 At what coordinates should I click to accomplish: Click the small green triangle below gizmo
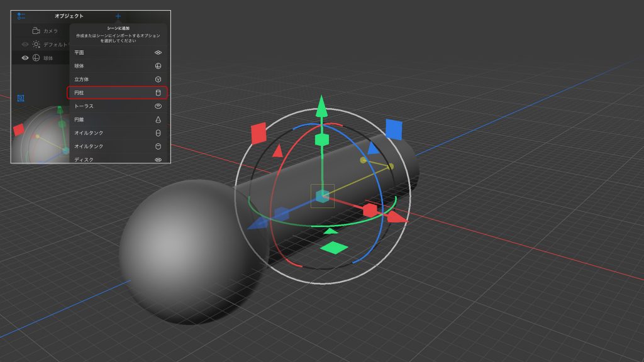click(x=331, y=231)
